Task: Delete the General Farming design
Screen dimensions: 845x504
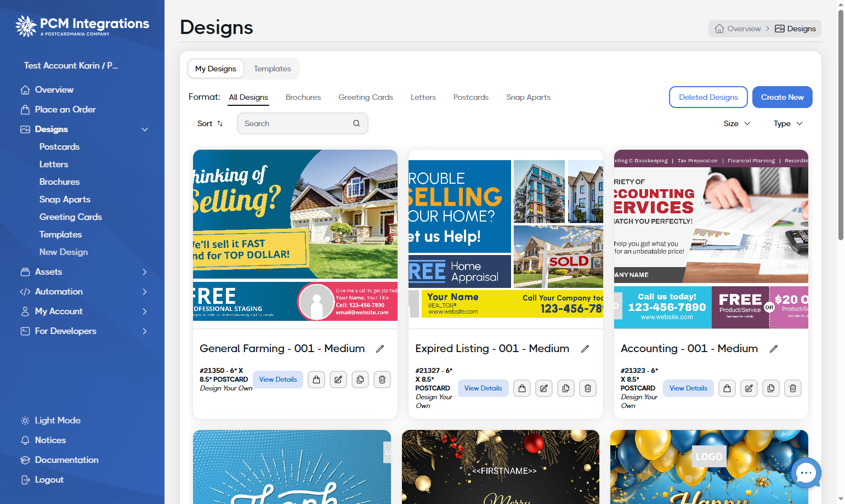Action: (x=382, y=380)
